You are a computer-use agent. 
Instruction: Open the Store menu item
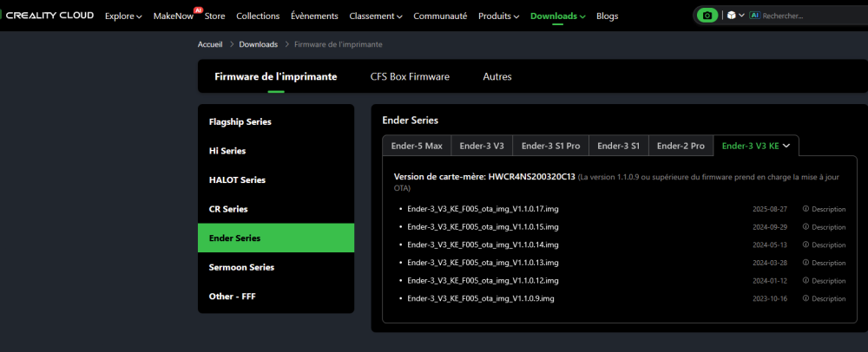(x=214, y=16)
